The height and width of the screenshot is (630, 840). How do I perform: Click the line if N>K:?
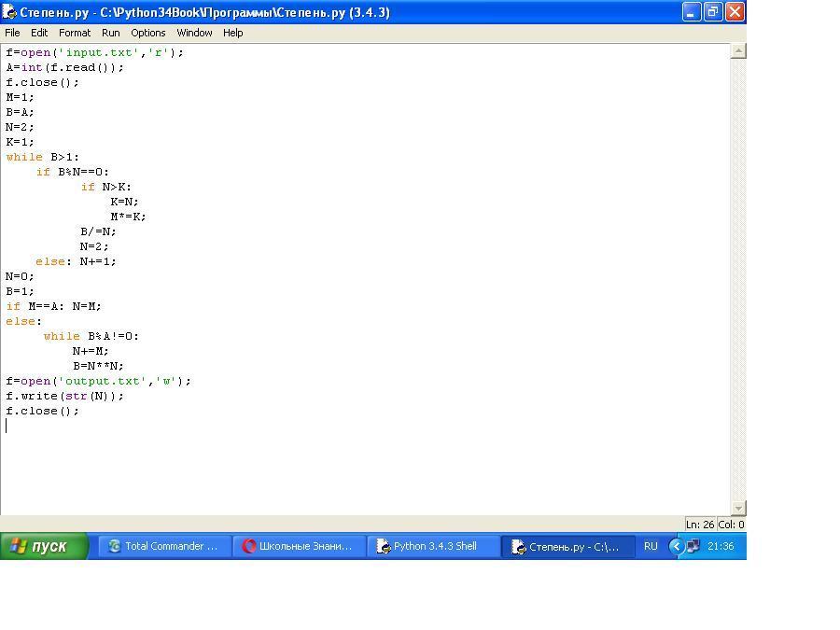pyautogui.click(x=106, y=187)
